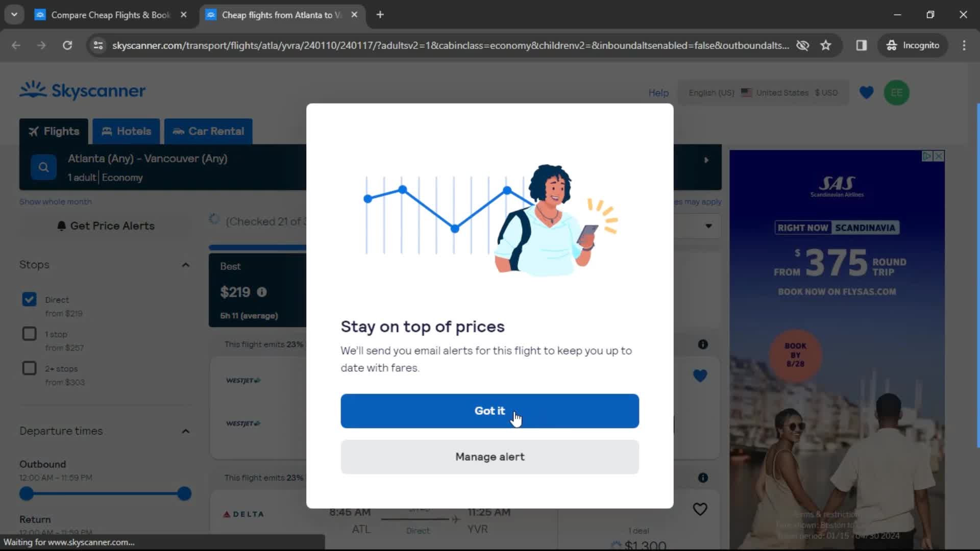980x551 pixels.
Task: Click the Get Price Alerts bell icon
Action: click(x=61, y=226)
